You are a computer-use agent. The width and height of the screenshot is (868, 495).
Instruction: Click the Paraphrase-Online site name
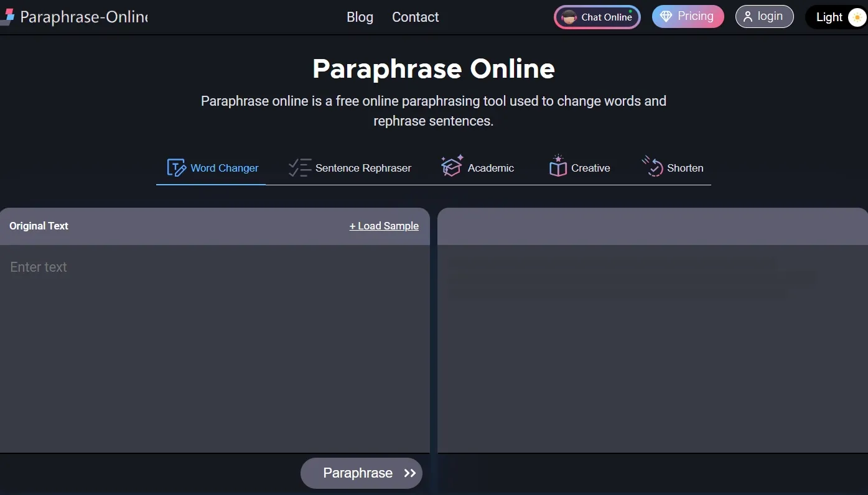84,17
